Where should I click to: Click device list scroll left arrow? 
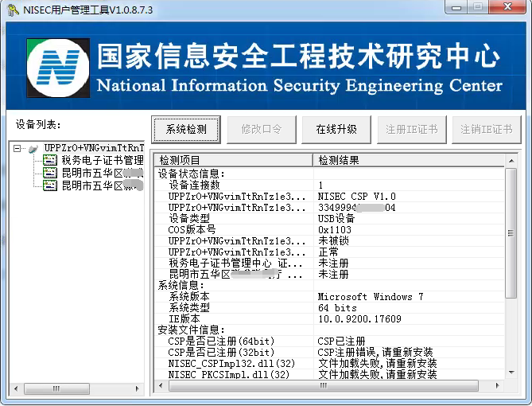[x=16, y=388]
